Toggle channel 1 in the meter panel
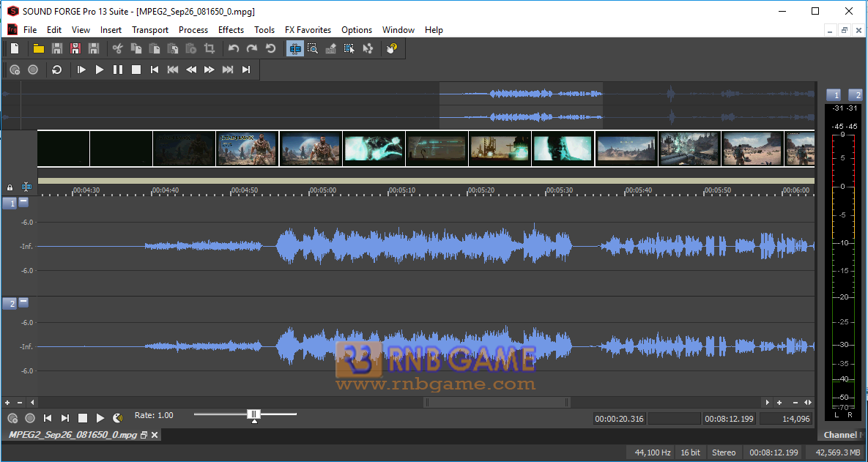The height and width of the screenshot is (462, 868). point(834,95)
